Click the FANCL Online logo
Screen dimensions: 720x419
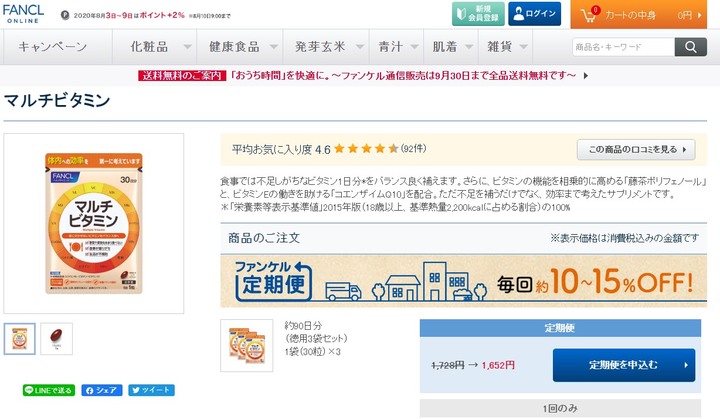pyautogui.click(x=23, y=13)
